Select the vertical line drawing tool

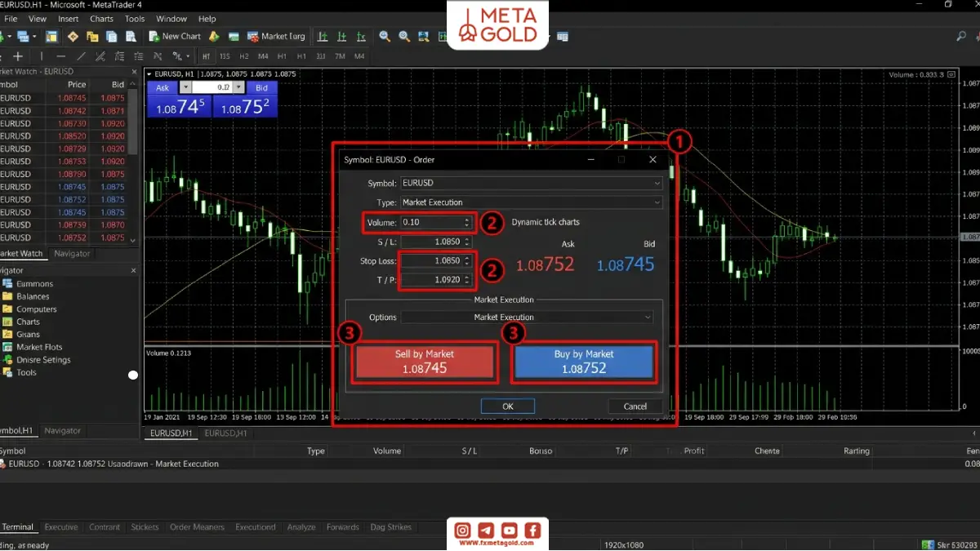(41, 56)
